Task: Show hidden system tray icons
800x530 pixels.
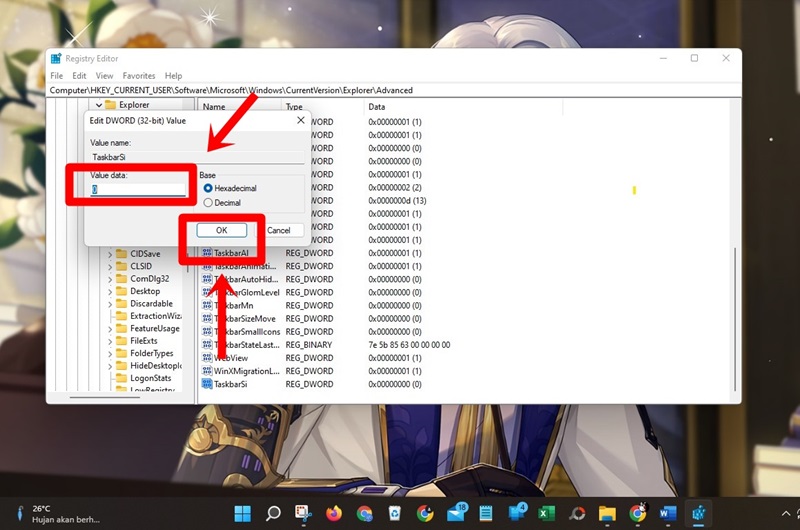Action: coord(786,513)
